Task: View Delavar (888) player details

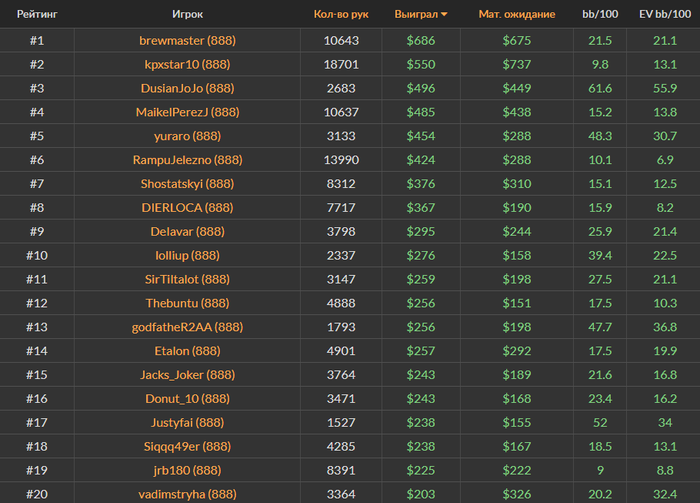Action: [188, 232]
